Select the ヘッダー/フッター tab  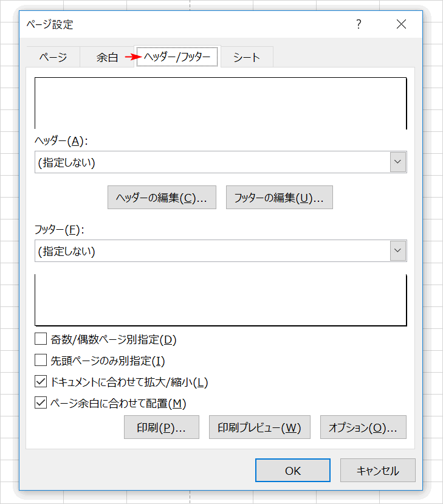pyautogui.click(x=177, y=58)
